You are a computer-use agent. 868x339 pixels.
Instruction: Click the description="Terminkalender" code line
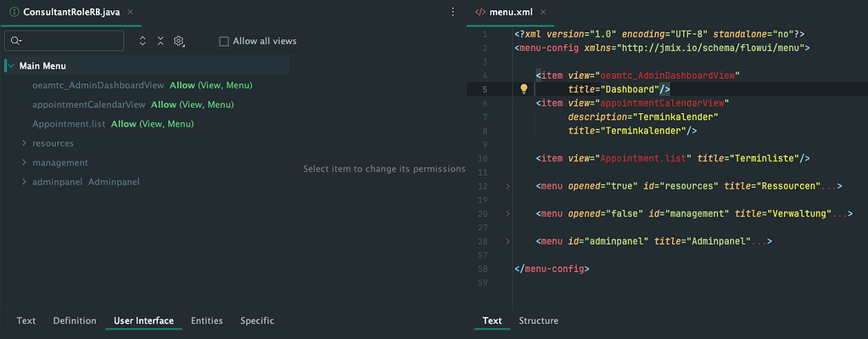pos(643,117)
